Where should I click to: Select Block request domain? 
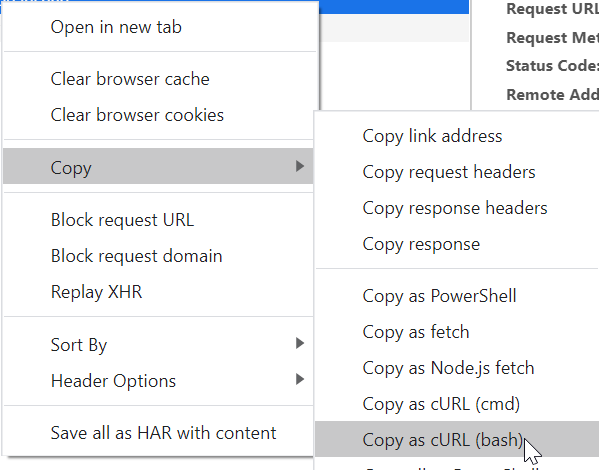[158, 256]
